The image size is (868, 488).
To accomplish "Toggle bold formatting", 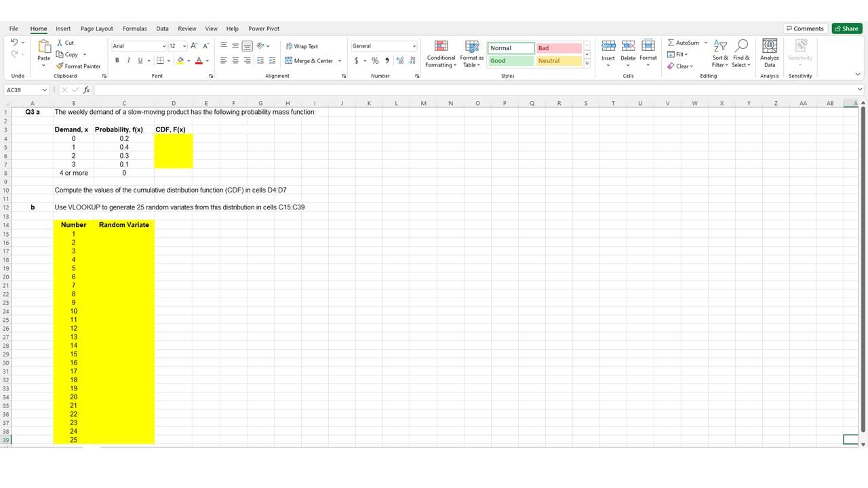I will pyautogui.click(x=117, y=60).
